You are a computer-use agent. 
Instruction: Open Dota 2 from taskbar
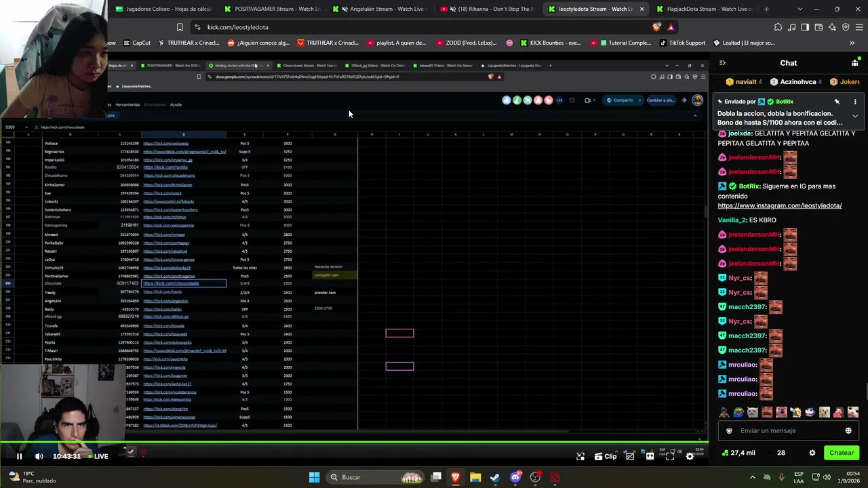(x=555, y=477)
